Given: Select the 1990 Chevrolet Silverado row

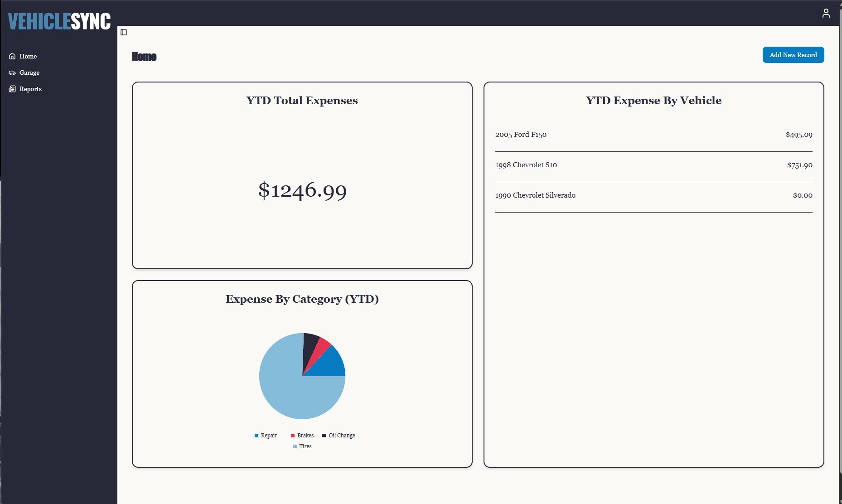Looking at the screenshot, I should [653, 195].
